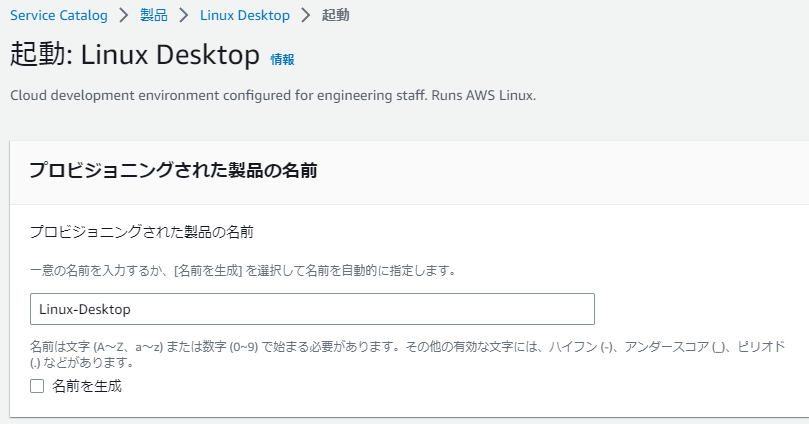Click the 一意の名前を入力するか hint text
Image resolution: width=809 pixels, height=424 pixels.
100,270
